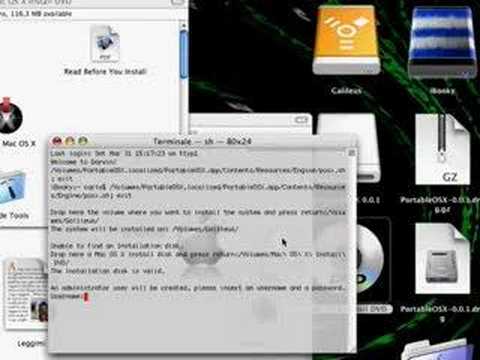The width and height of the screenshot is (480, 360).
Task: Select the GZ archive PortableOSX file
Action: [443, 150]
